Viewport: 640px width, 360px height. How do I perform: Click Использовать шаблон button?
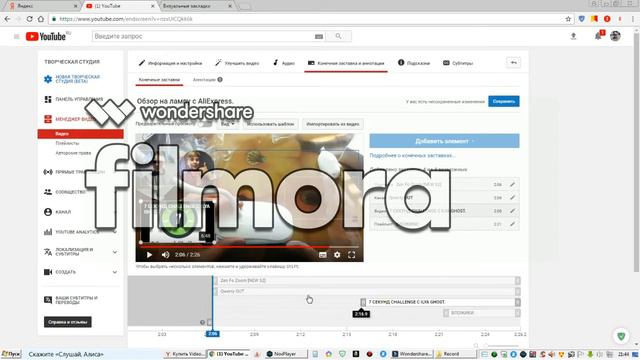tap(270, 124)
